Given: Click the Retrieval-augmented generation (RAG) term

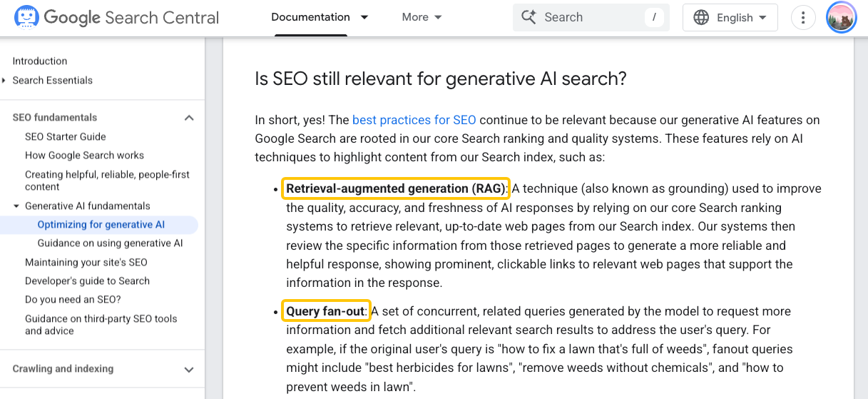Looking at the screenshot, I should (x=396, y=189).
